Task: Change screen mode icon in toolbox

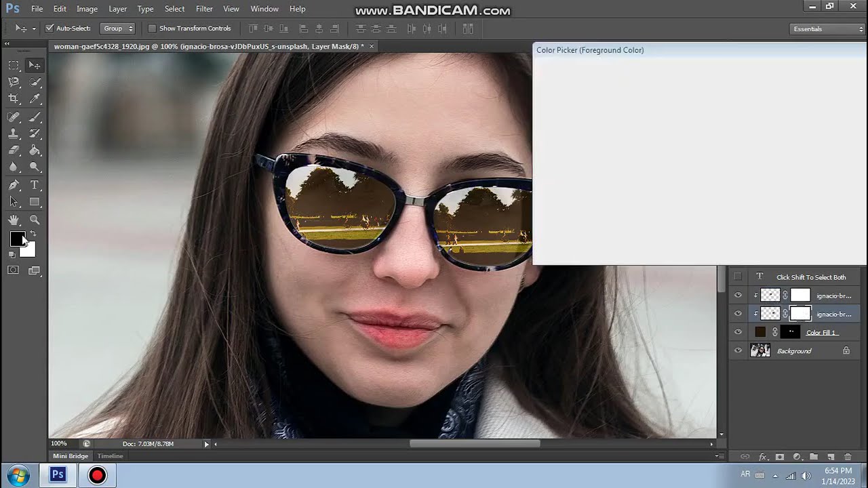Action: (34, 270)
